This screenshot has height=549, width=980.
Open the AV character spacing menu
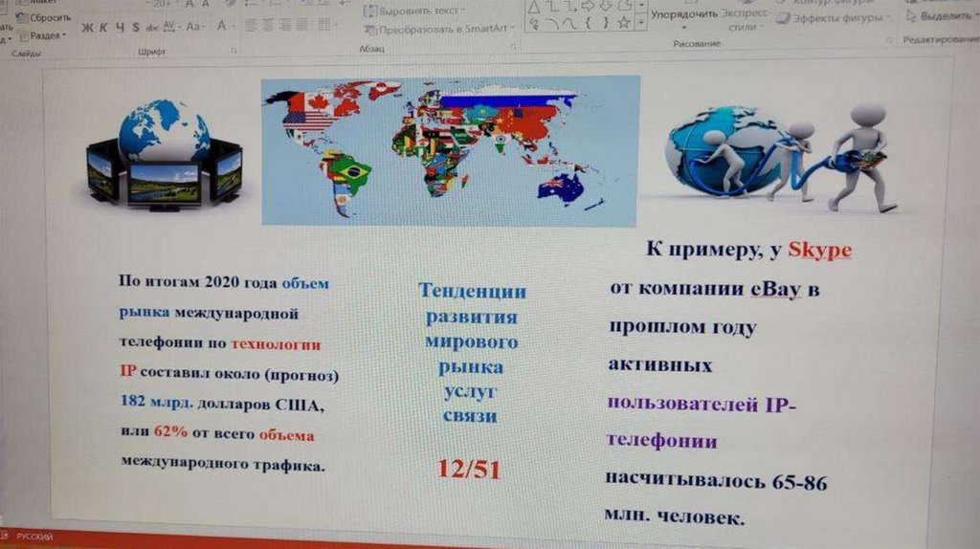point(170,28)
